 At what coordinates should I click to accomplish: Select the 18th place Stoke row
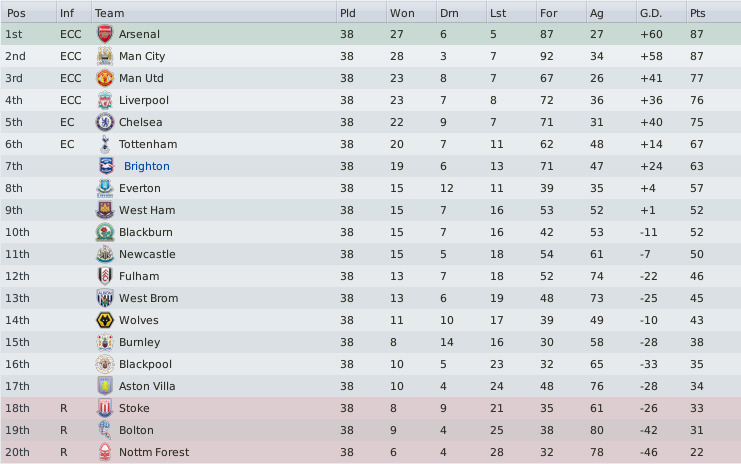(370, 408)
